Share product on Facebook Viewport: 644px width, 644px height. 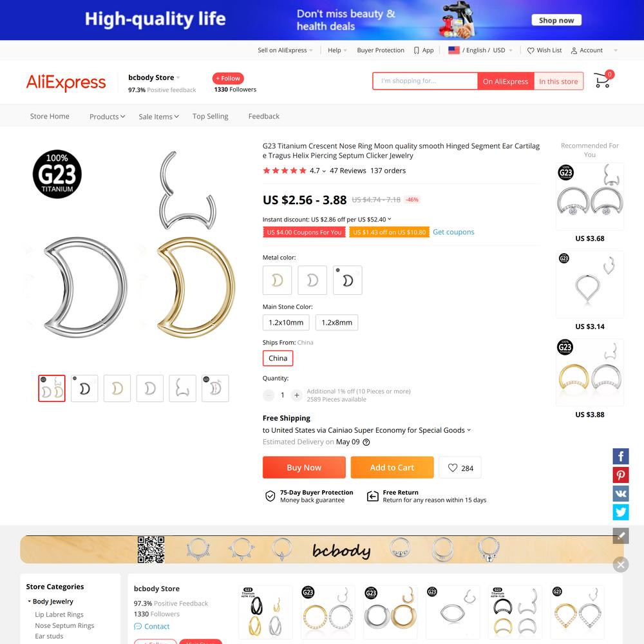coord(621,457)
